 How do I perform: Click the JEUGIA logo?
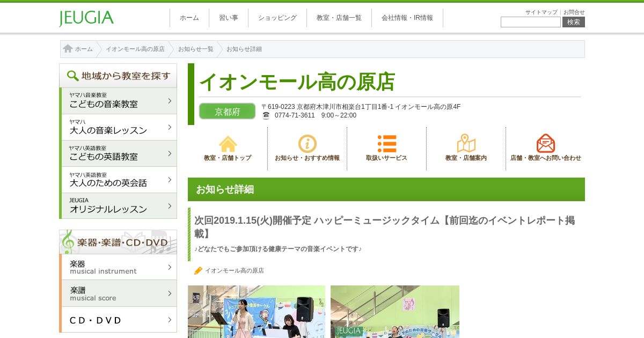[x=86, y=18]
